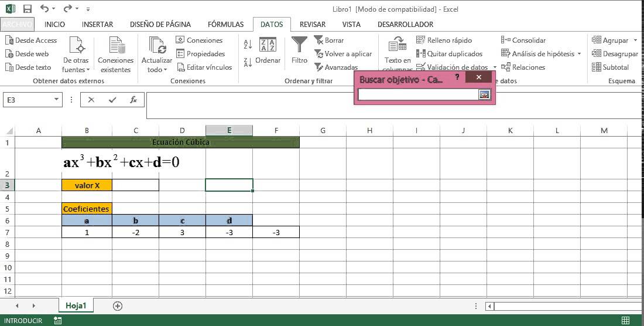Expand De otras fuentes dropdown
This screenshot has width=644, height=326.
(76, 55)
